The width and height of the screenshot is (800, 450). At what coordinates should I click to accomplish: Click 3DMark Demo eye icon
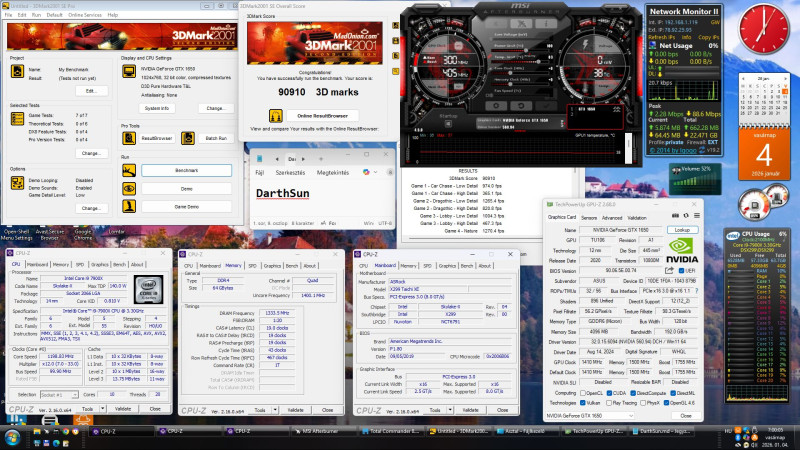[129, 189]
